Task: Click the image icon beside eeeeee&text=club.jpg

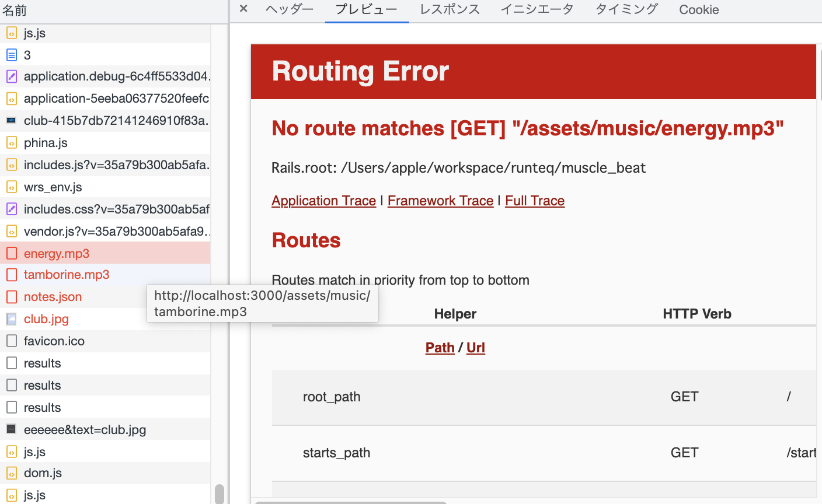Action: tap(12, 429)
